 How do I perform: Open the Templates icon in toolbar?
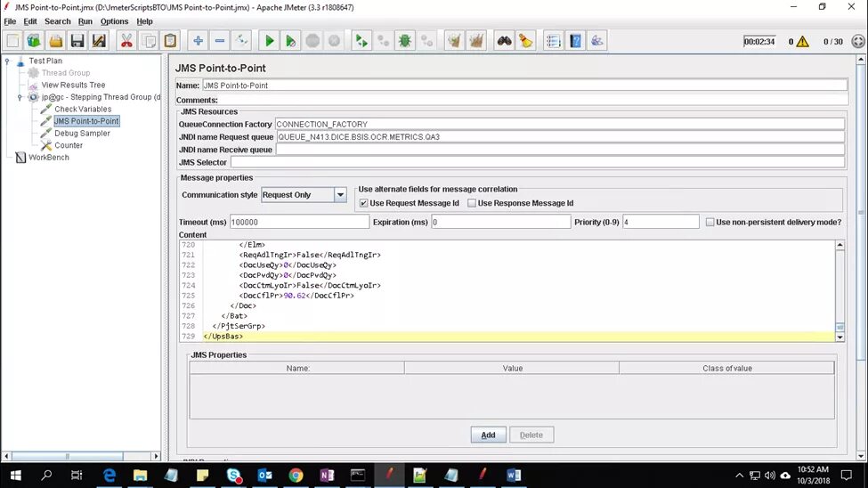click(x=34, y=40)
